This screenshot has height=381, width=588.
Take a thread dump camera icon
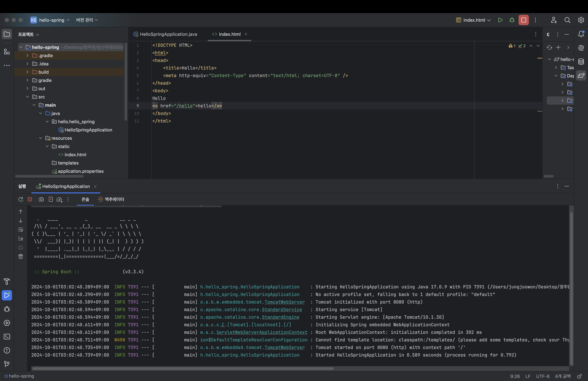point(41,199)
